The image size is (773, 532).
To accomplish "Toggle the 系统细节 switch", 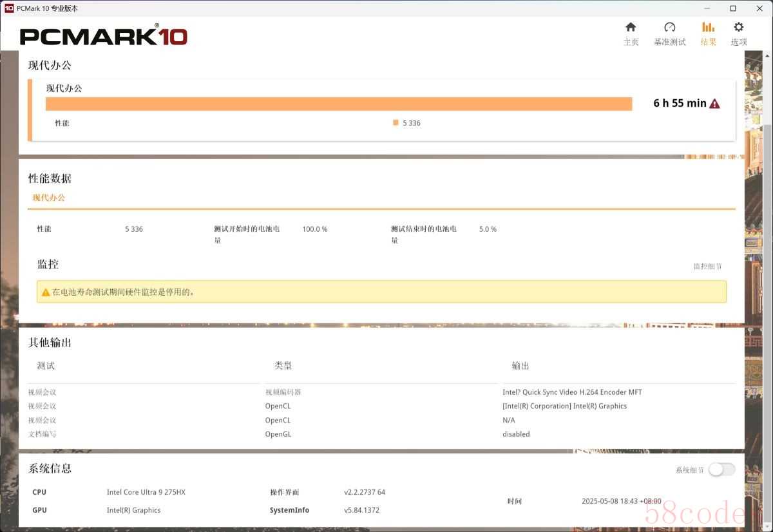I will 721,470.
